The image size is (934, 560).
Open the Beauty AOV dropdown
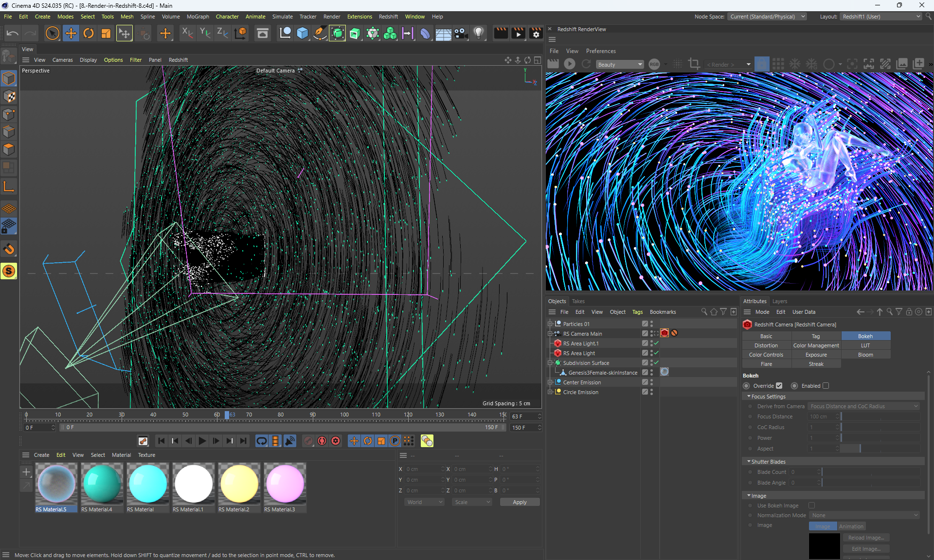point(620,65)
